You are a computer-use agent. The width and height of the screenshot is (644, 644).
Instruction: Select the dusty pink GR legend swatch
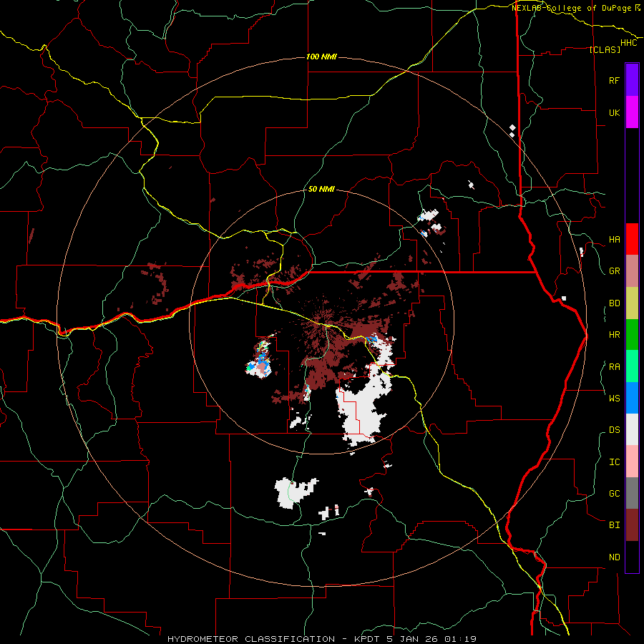click(632, 271)
